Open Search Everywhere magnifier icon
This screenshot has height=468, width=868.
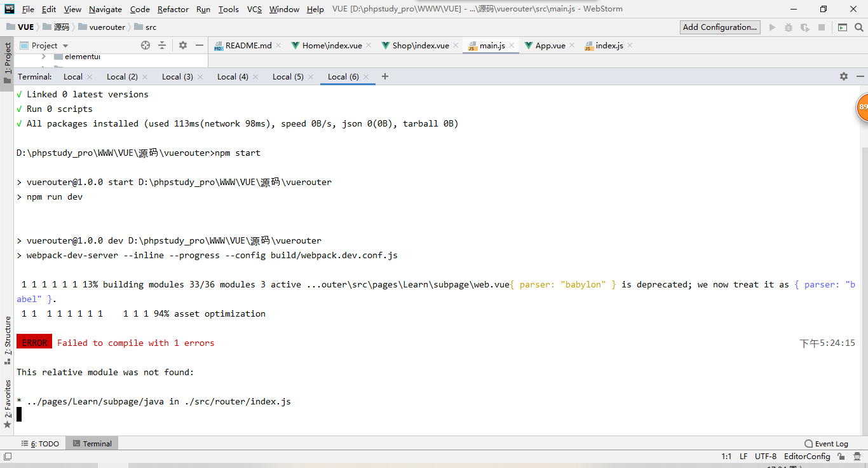pos(859,27)
